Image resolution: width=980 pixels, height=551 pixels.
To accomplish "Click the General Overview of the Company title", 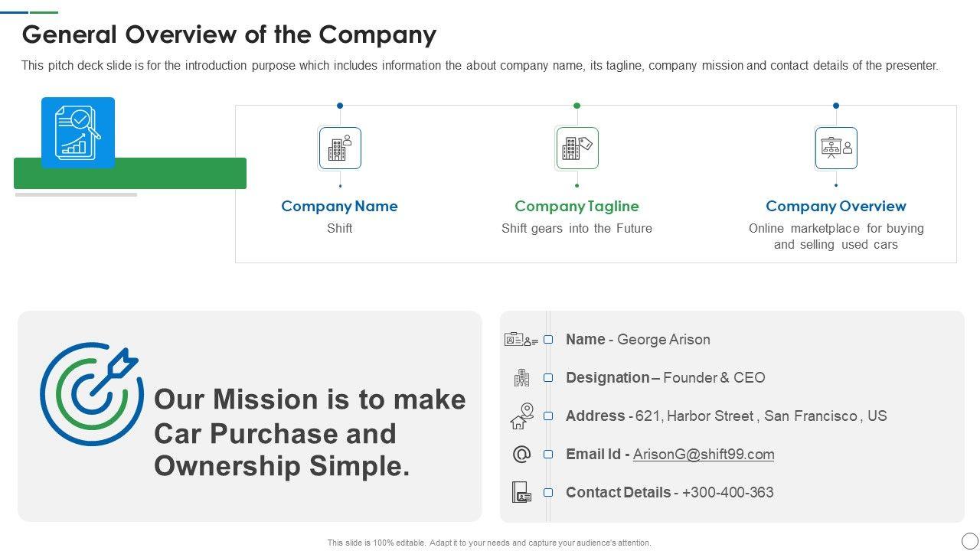I will pyautogui.click(x=229, y=34).
